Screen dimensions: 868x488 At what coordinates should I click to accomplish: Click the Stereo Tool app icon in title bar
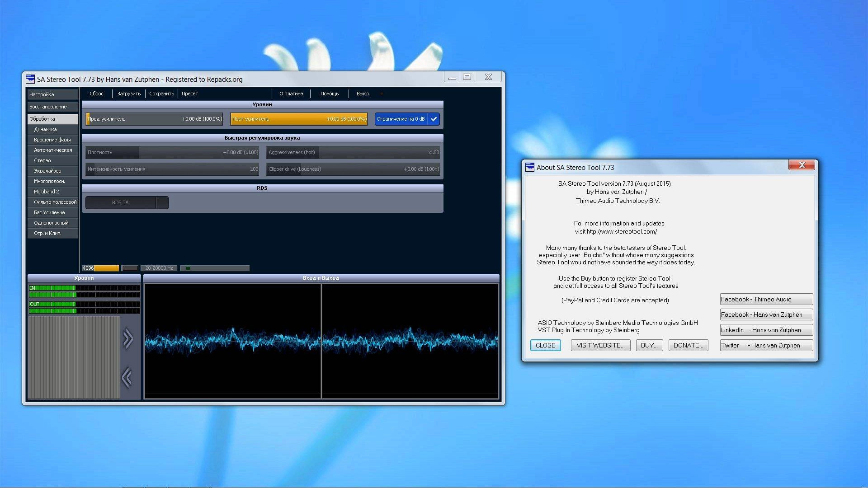tap(30, 79)
